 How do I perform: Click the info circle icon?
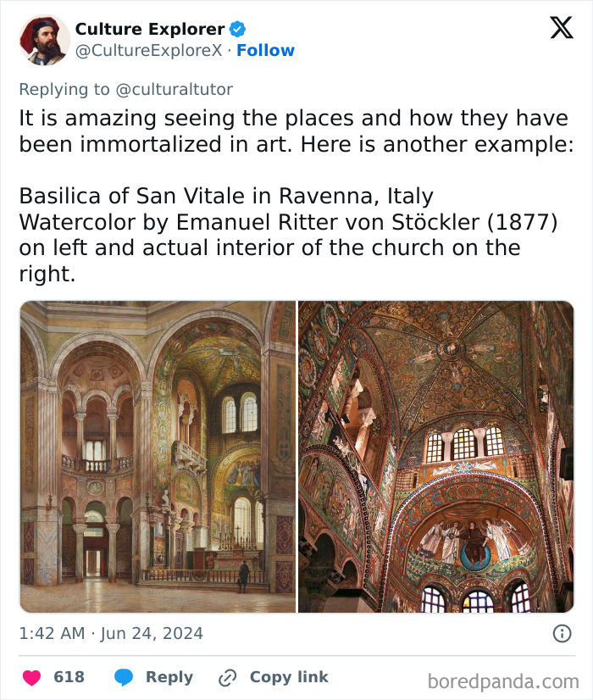coord(561,633)
